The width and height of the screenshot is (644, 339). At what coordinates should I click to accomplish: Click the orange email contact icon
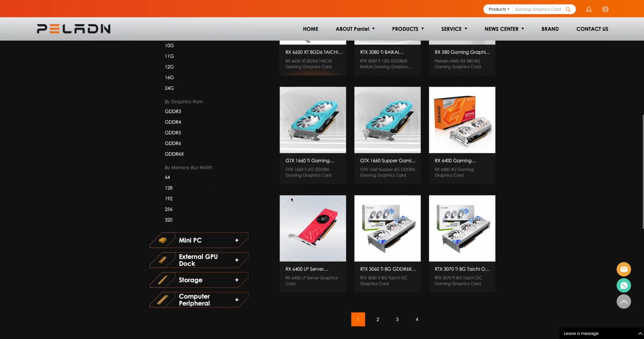pyautogui.click(x=624, y=269)
